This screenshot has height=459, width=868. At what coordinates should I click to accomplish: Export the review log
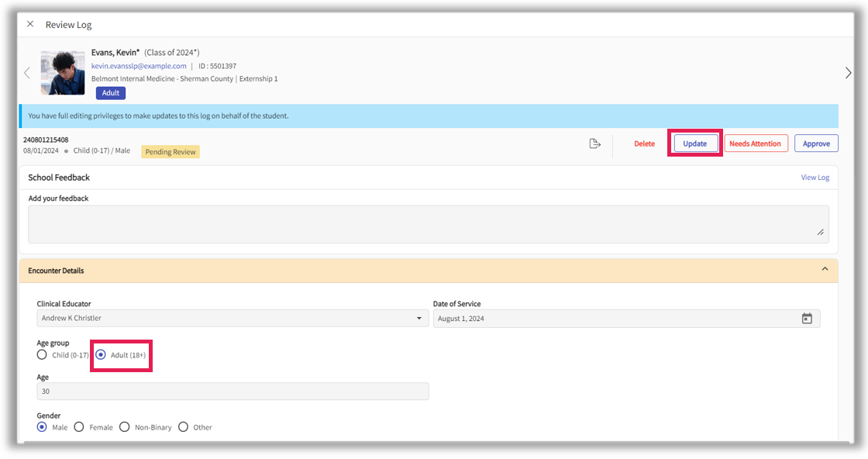click(x=595, y=143)
